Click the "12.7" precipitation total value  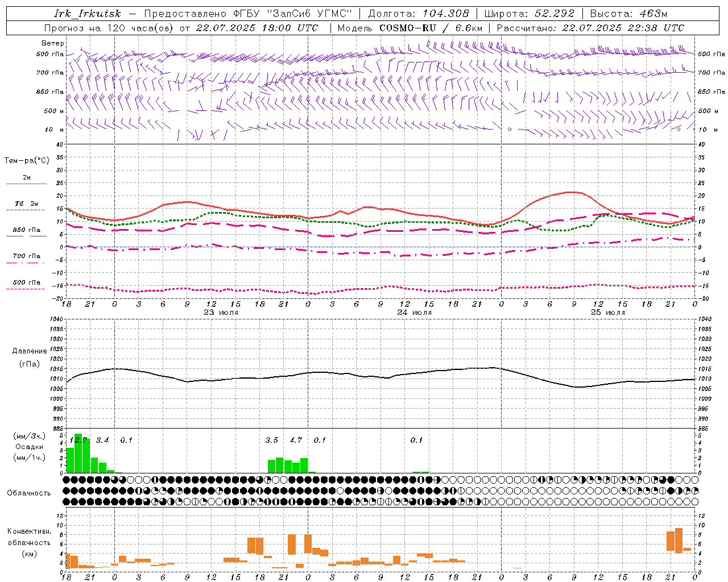(x=78, y=440)
